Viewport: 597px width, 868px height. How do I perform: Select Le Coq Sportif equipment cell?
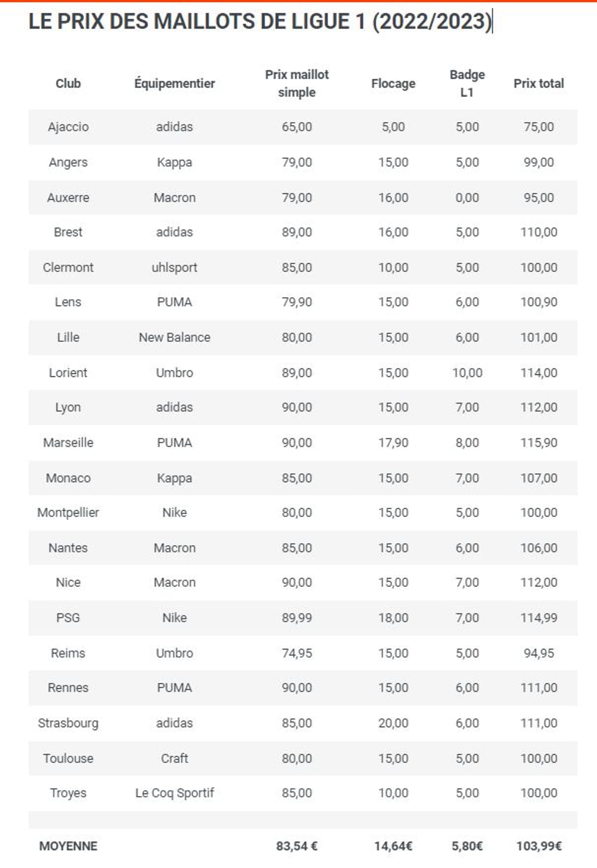[x=175, y=793]
